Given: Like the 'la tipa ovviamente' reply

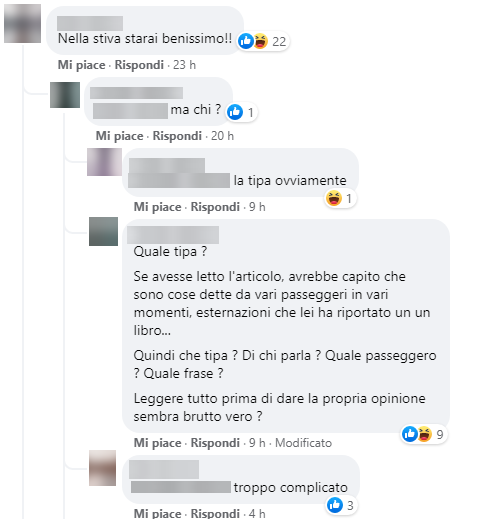Looking at the screenshot, I should 157,207.
